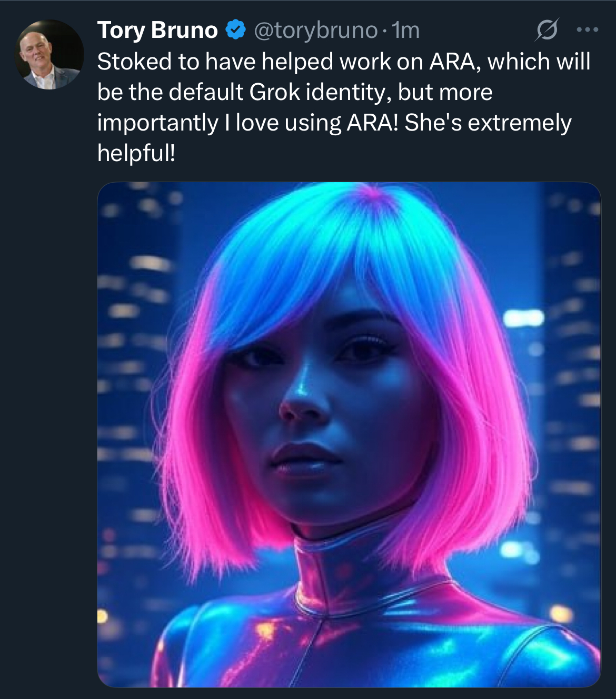This screenshot has width=616, height=699.
Task: Open the Grok slashed-circle icon
Action: (547, 30)
